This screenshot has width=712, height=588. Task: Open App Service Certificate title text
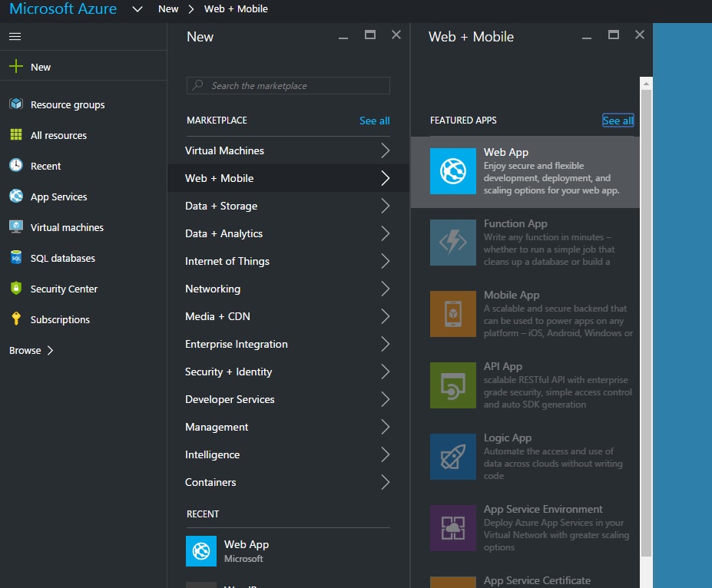(x=537, y=580)
